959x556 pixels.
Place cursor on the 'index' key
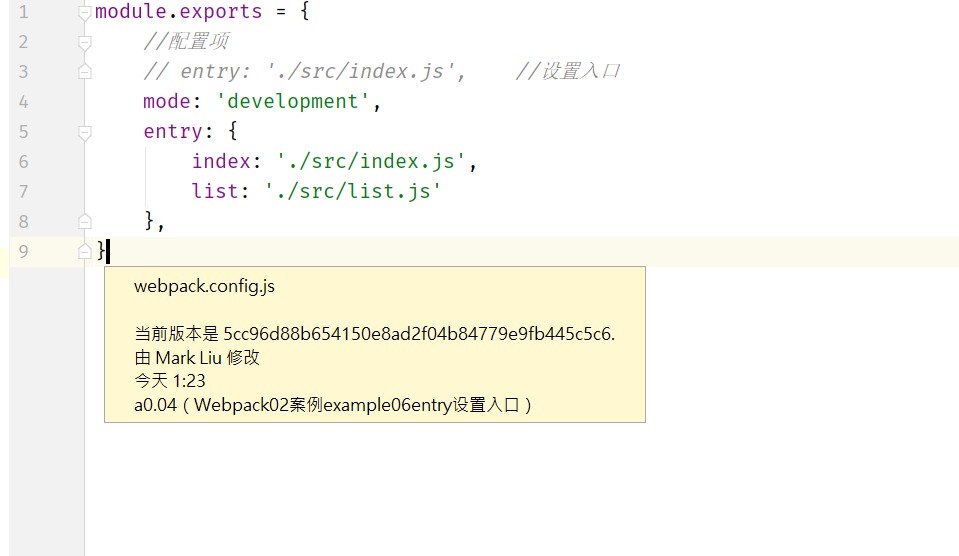[221, 161]
